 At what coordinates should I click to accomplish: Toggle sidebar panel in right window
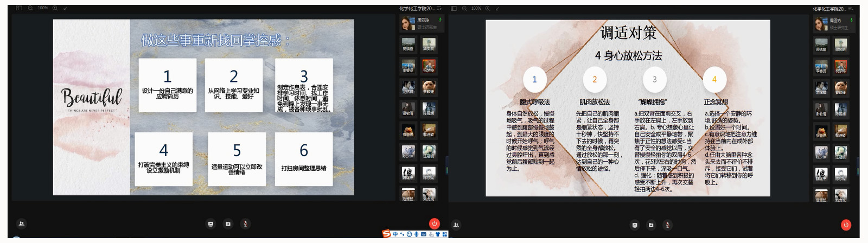[x=454, y=8]
